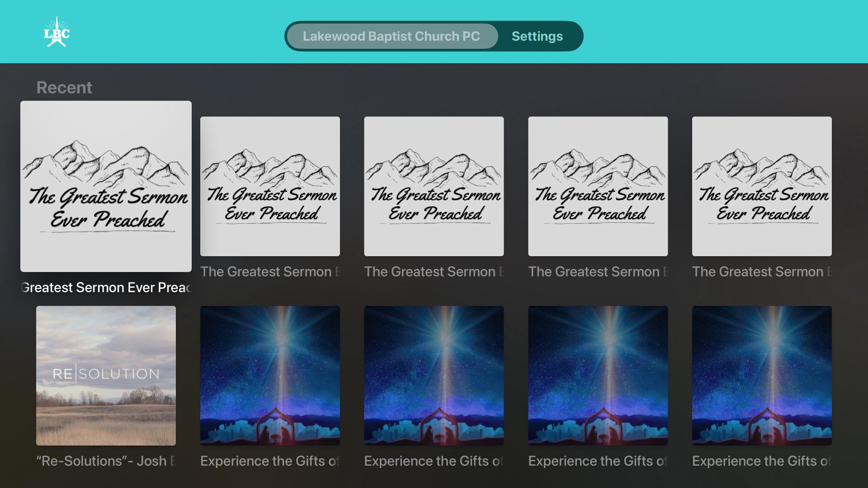Click title under first Experience the Gifts thumbnail
Image resolution: width=868 pixels, height=488 pixels.
point(270,461)
